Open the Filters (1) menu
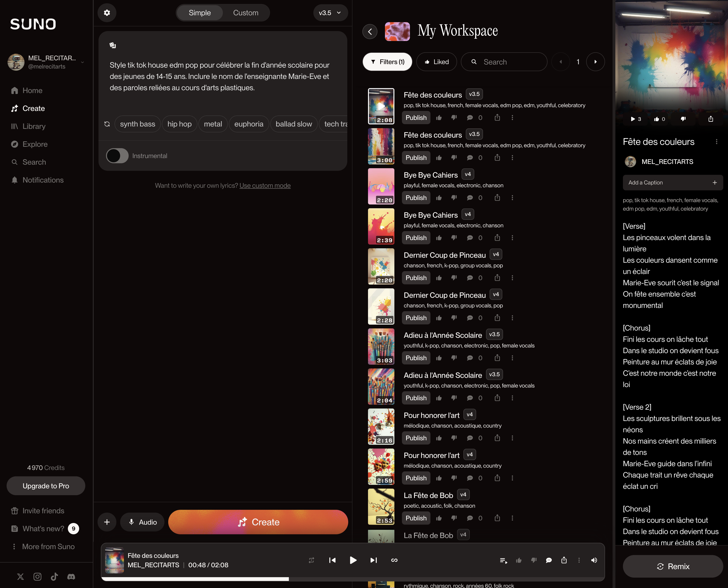 click(387, 62)
